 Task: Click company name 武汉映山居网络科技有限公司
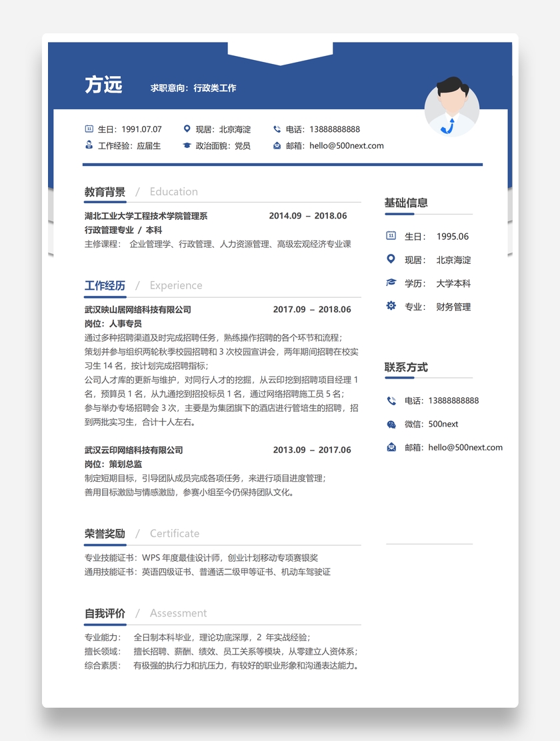(138, 309)
